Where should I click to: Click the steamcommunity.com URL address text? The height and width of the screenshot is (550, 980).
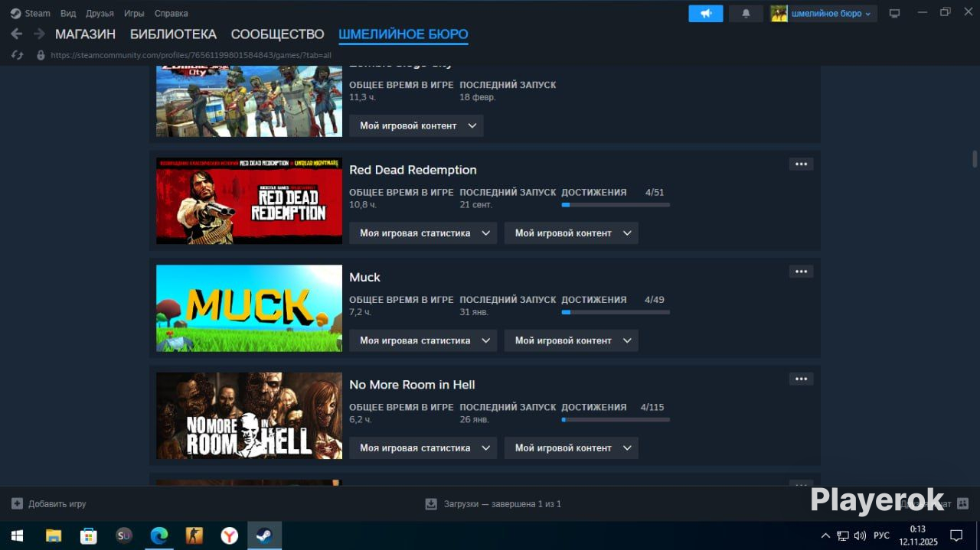[x=191, y=55]
